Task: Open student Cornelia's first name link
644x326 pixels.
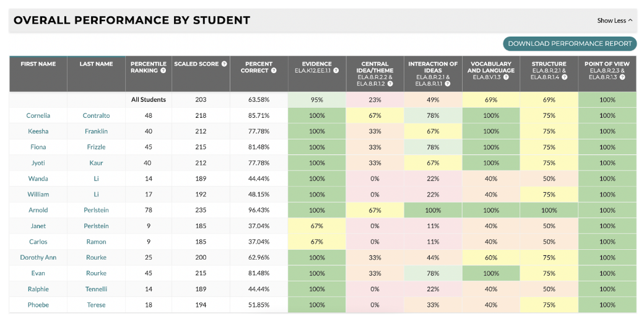Action: [38, 116]
